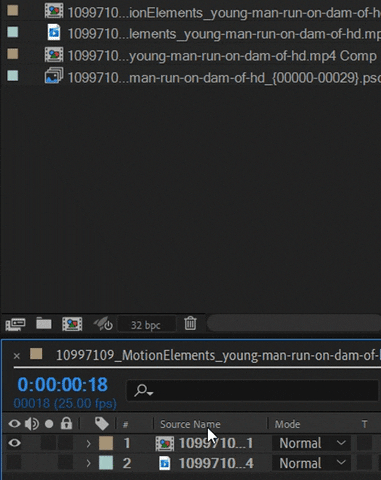This screenshot has width=381, height=480.
Task: Click the current timecode 0:00:00:18
Action: [x=62, y=384]
